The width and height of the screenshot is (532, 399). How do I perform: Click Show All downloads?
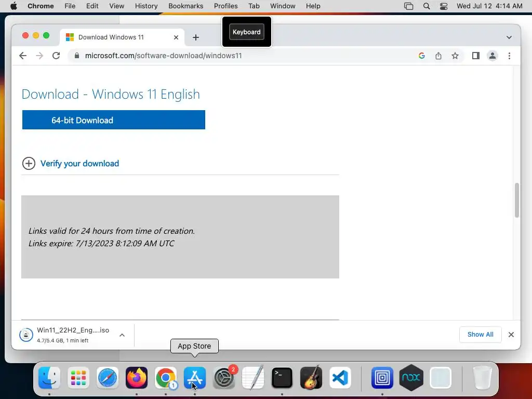(x=481, y=335)
